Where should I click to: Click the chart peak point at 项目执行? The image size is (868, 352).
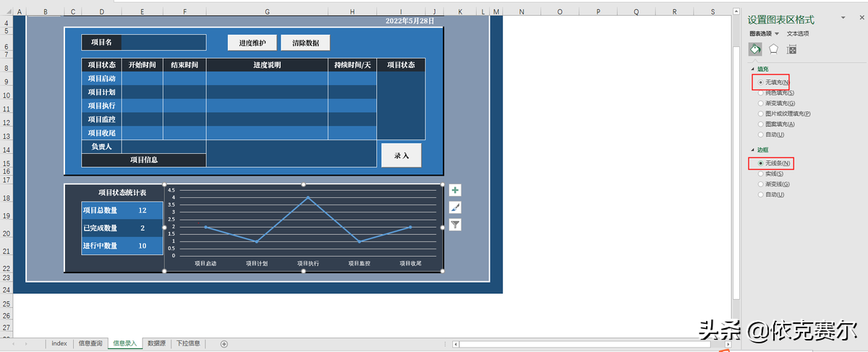pyautogui.click(x=307, y=197)
